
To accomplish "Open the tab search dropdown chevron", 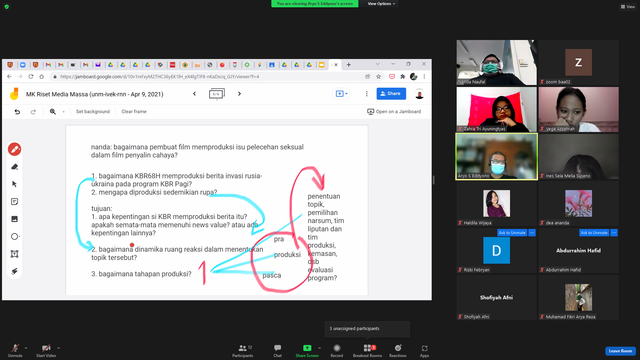I will (378, 64).
